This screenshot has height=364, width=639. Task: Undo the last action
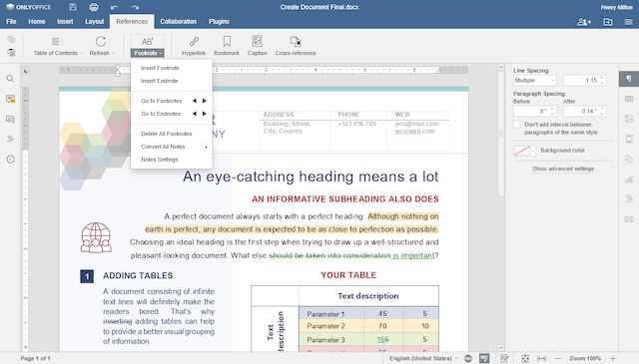point(114,7)
